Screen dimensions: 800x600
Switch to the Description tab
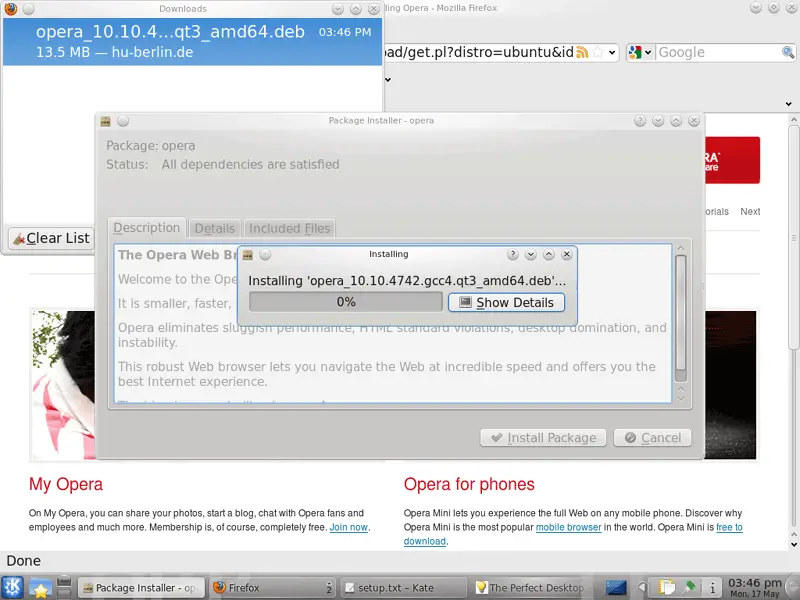(x=146, y=228)
